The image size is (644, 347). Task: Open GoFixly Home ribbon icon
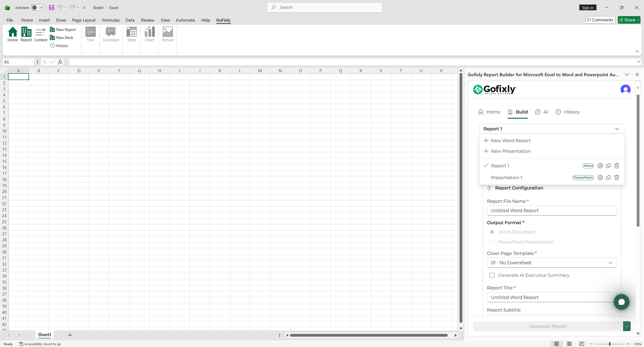13,34
